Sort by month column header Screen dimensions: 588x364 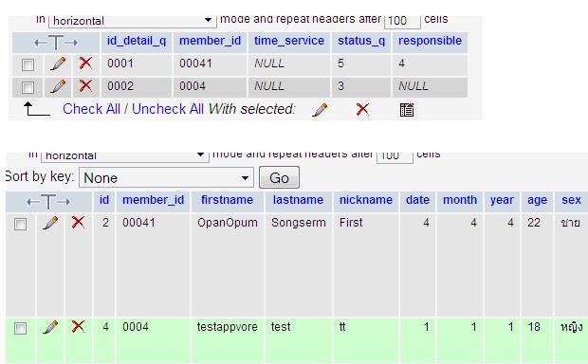460,200
